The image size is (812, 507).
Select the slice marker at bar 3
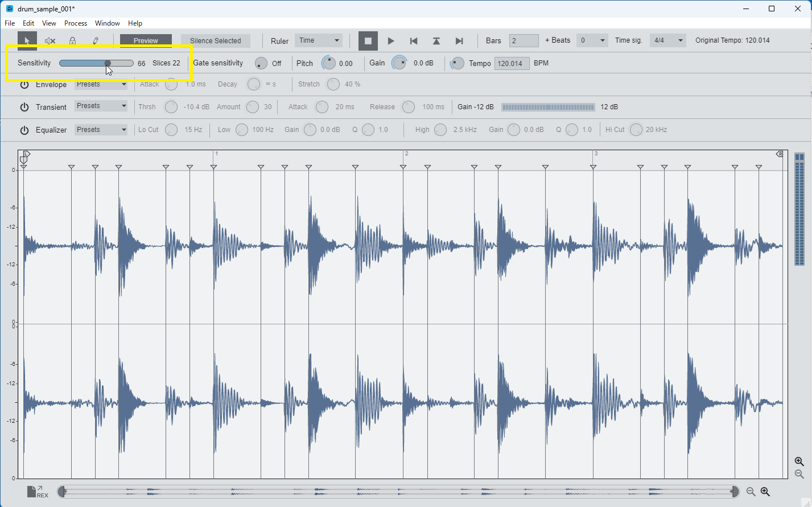pos(593,167)
